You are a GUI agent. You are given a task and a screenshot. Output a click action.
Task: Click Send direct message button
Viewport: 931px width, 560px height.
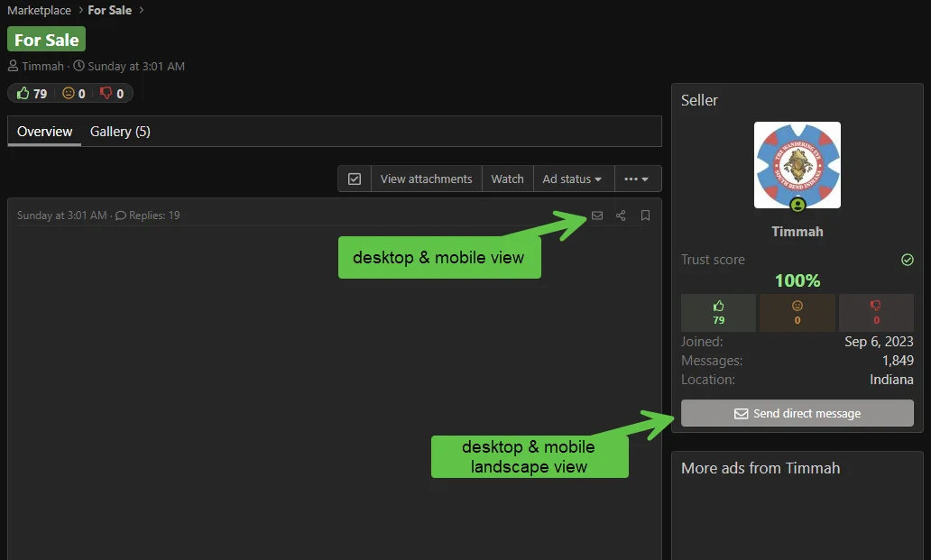coord(797,413)
